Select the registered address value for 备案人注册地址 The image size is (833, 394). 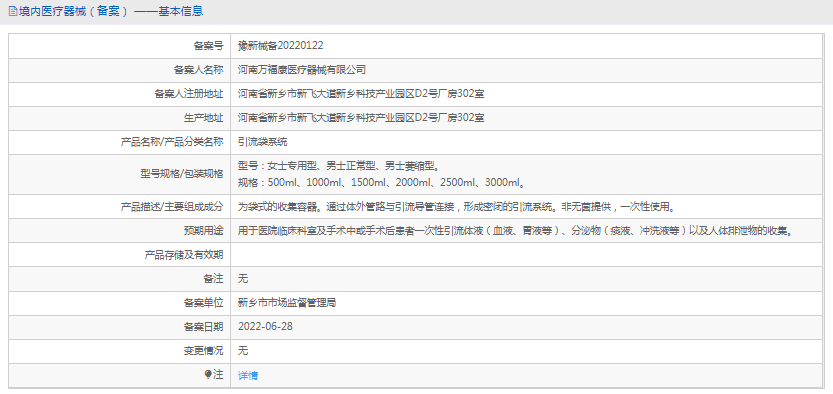(x=361, y=94)
